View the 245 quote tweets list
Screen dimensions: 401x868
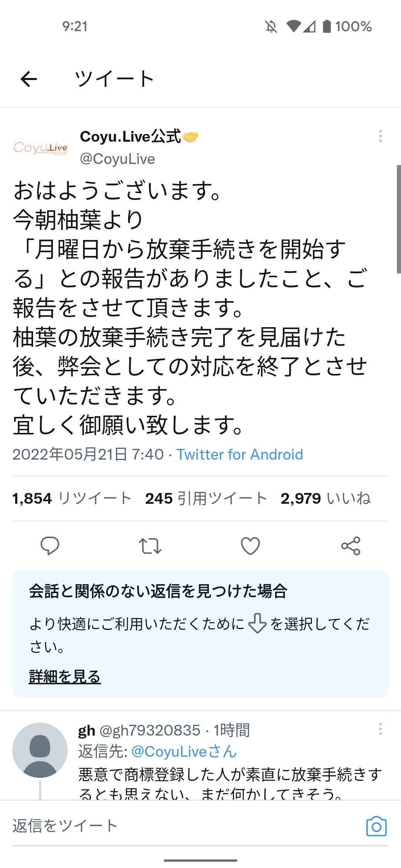coord(206,498)
